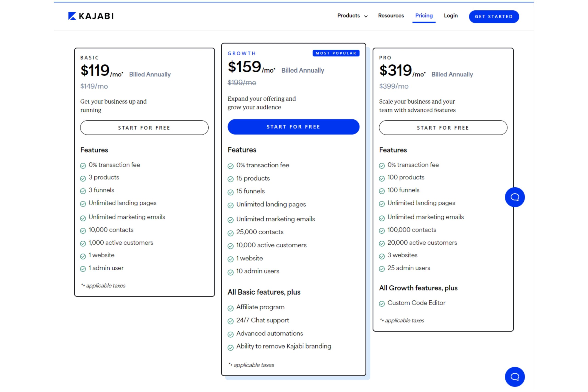This screenshot has height=392, width=588.
Task: Click 'Custom Code Editor' feature text
Action: [416, 303]
